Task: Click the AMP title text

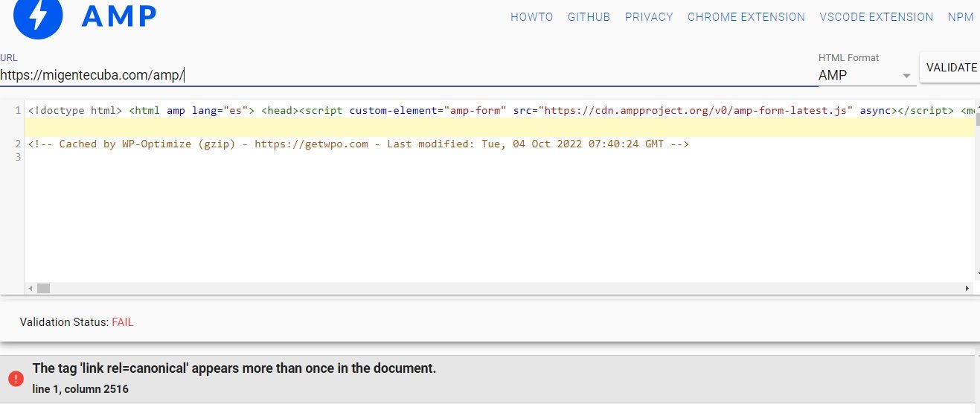Action: pos(119,16)
